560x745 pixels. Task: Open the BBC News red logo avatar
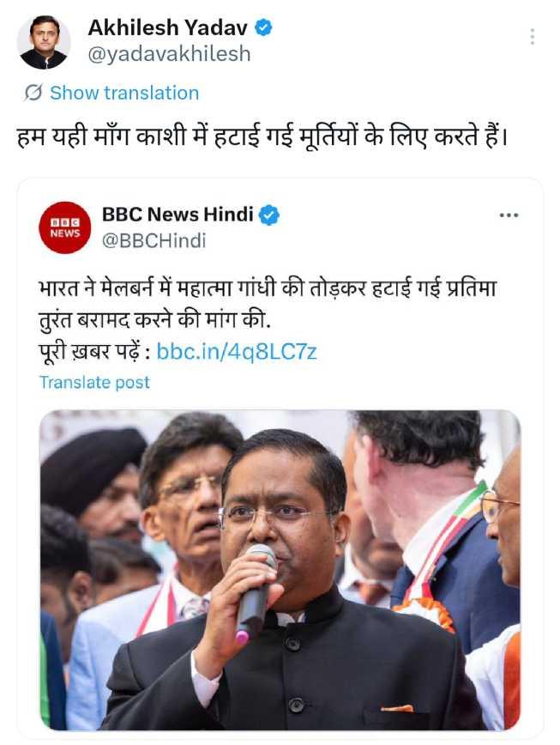[x=65, y=227]
